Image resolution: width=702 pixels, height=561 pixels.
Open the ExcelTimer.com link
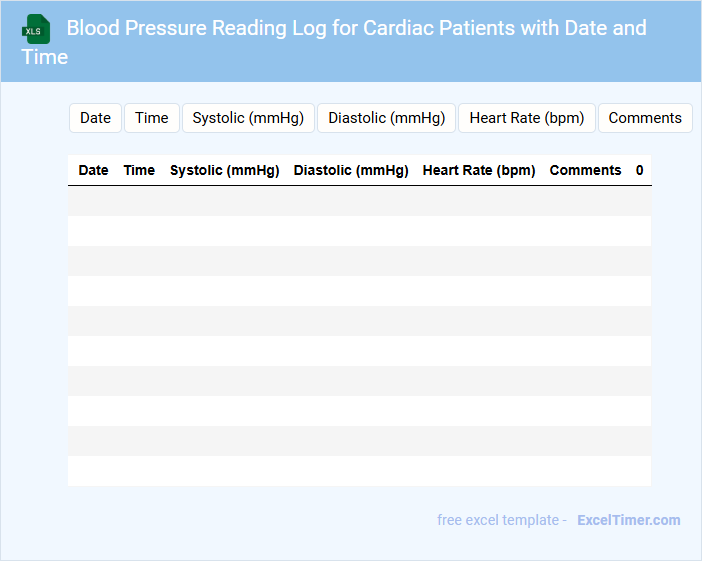click(x=628, y=520)
